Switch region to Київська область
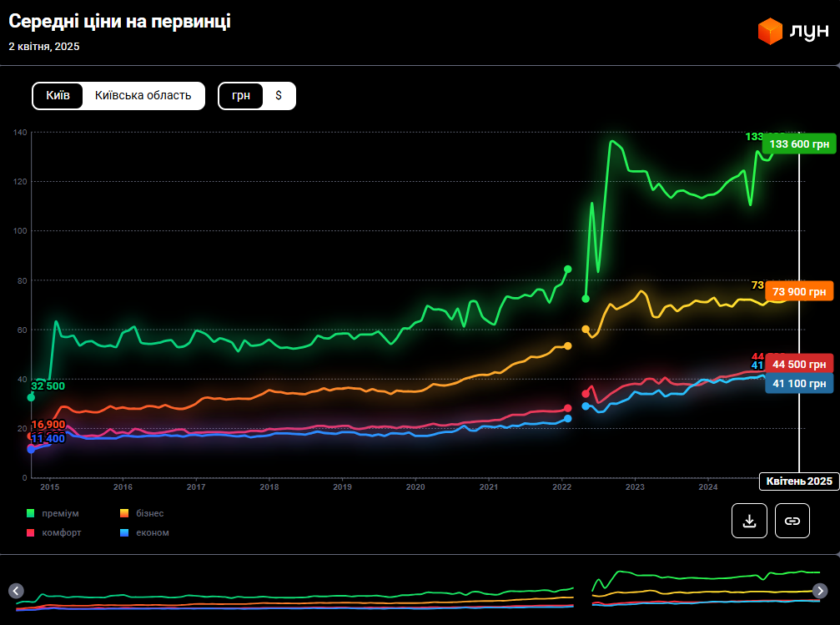 click(143, 95)
